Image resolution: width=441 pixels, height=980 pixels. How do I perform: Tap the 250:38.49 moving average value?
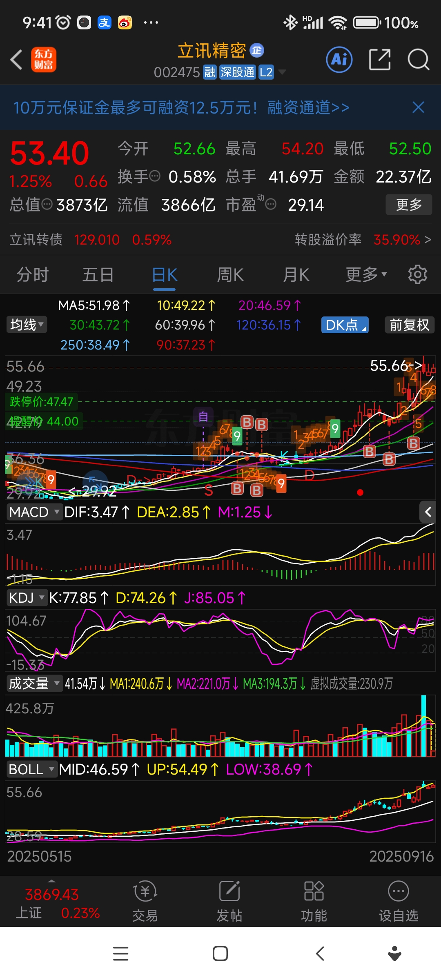pos(95,345)
